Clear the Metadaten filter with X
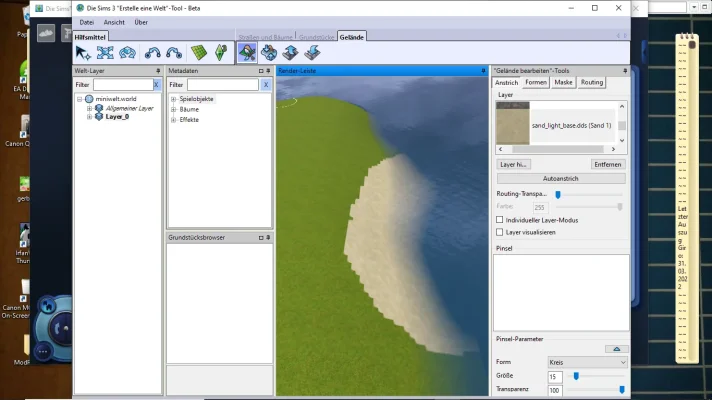Viewport: 712px width, 400px height. coord(266,84)
